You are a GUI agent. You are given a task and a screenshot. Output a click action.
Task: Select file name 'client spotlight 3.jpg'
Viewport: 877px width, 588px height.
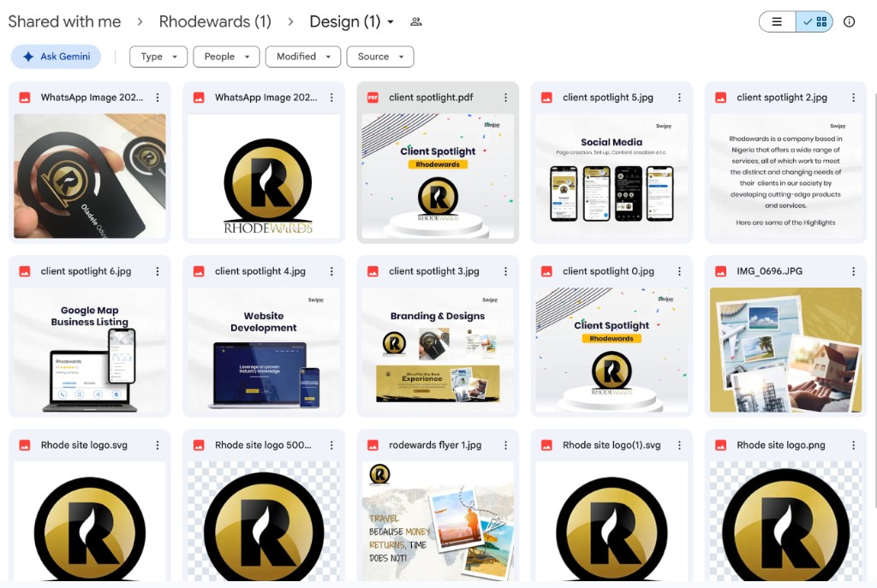tap(434, 271)
